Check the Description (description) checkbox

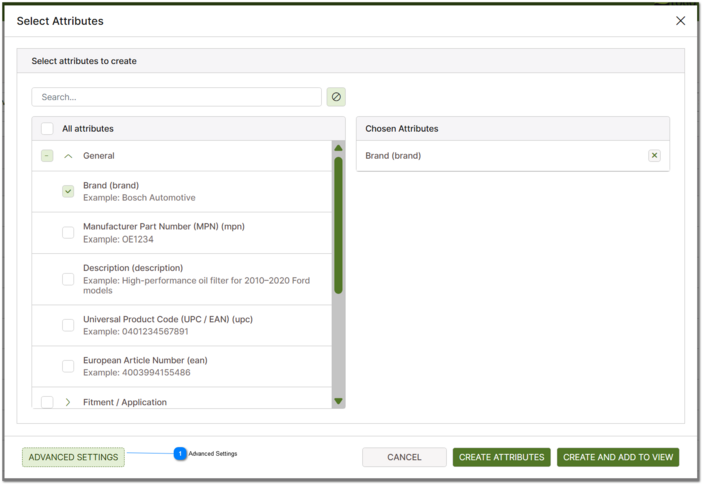tap(68, 279)
